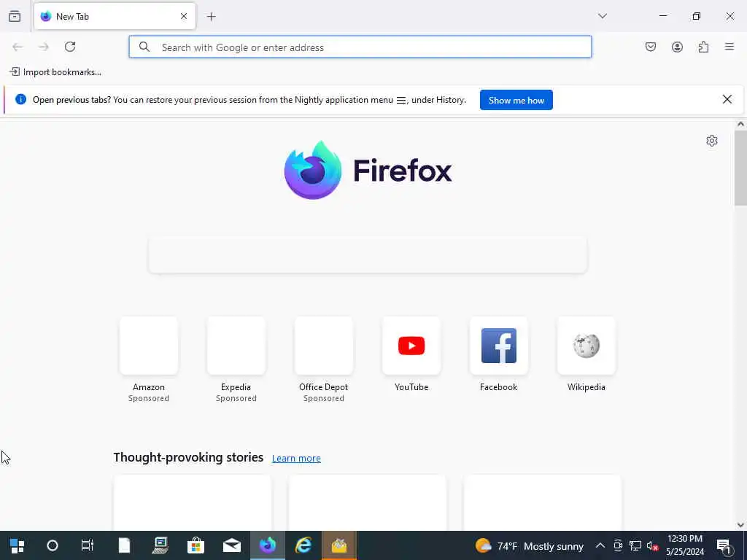Open the YouTube shortcut tile
The height and width of the screenshot is (560, 747).
point(411,355)
